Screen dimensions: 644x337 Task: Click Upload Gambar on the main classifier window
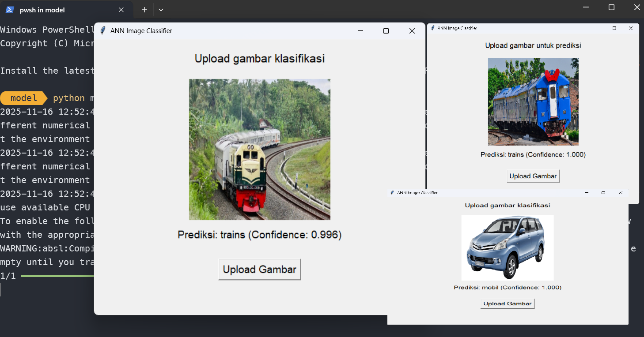coord(259,269)
